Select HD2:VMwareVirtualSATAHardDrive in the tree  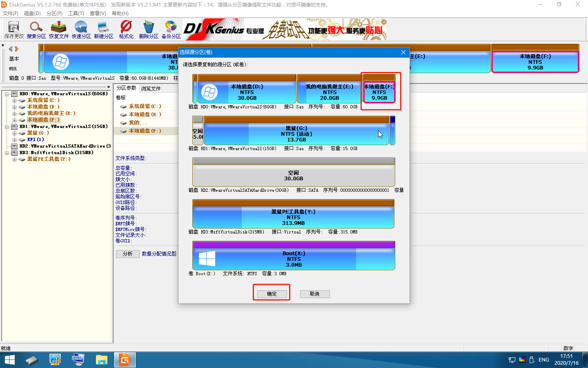tap(65, 146)
